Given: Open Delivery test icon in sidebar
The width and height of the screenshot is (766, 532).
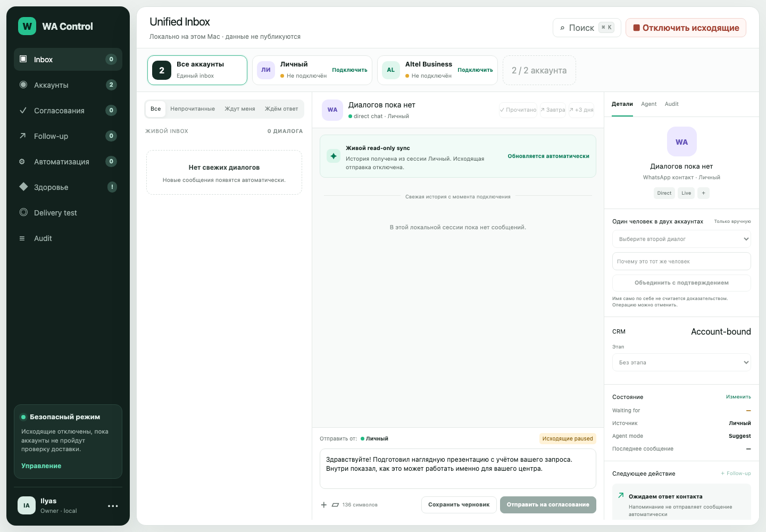Looking at the screenshot, I should tap(23, 212).
